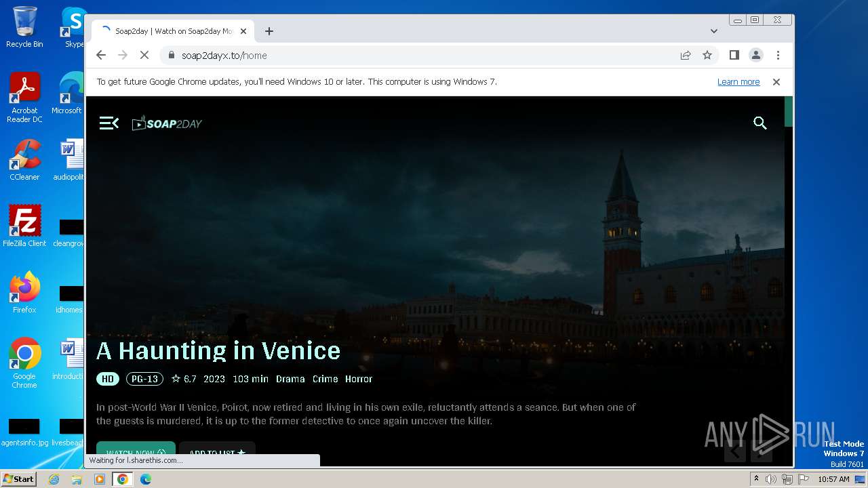Click the 10:57 AM taskbar clock
Viewport: 868px width, 488px height.
click(833, 479)
